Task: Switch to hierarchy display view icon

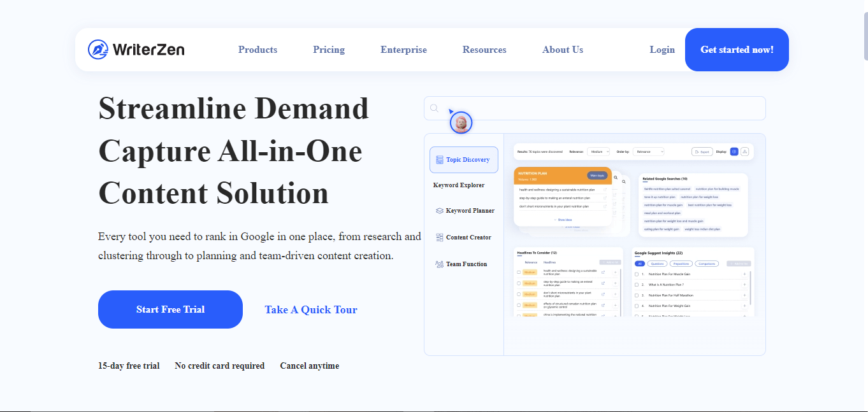Action: [x=744, y=152]
